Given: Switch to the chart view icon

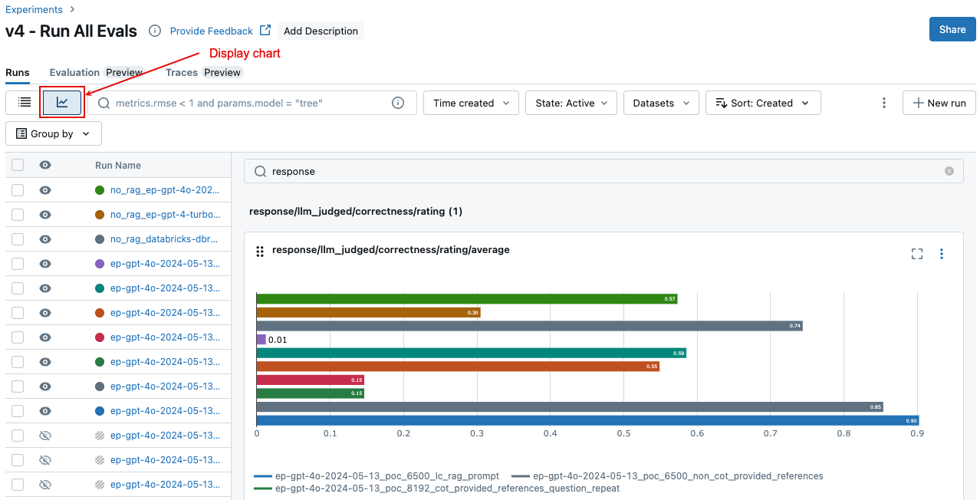Looking at the screenshot, I should tap(62, 103).
